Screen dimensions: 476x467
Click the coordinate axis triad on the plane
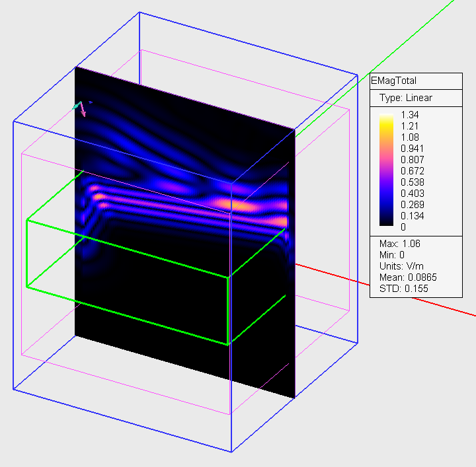81,108
